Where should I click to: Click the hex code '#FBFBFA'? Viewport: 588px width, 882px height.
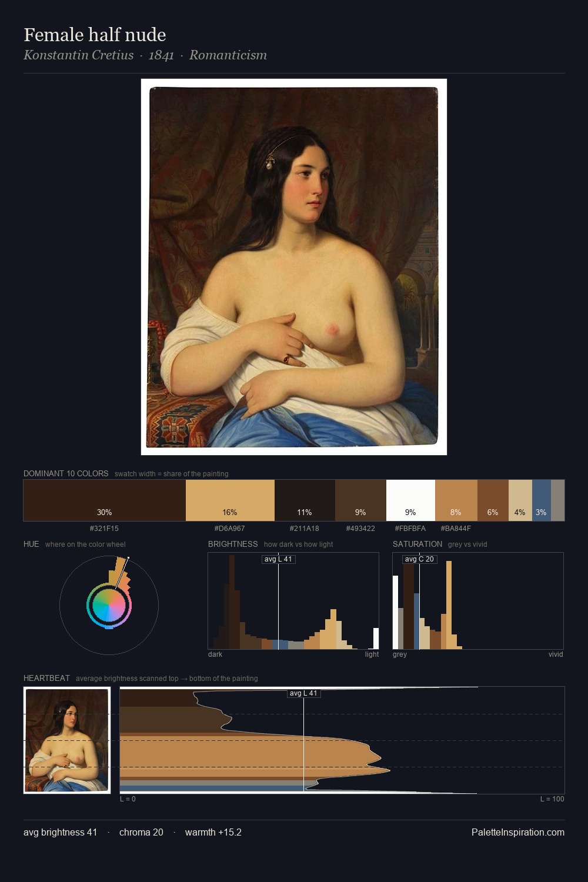tap(410, 529)
